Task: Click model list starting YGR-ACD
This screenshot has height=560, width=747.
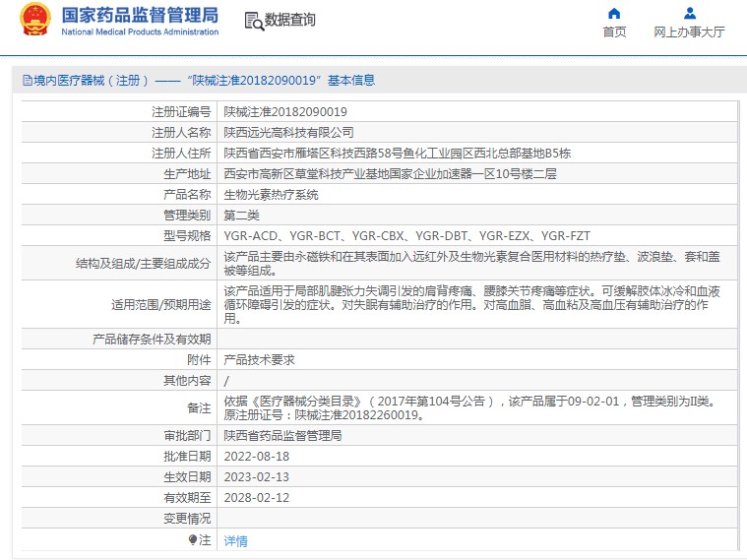Action: [406, 236]
